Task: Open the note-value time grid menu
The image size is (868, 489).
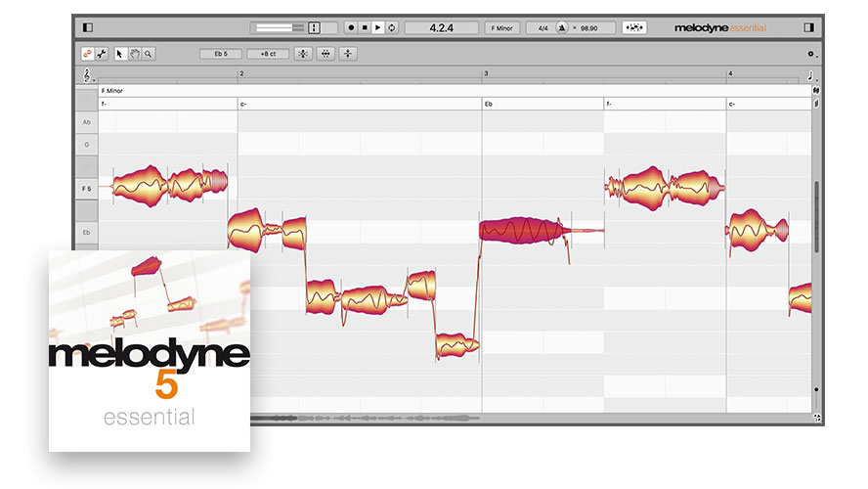Action: click(811, 75)
